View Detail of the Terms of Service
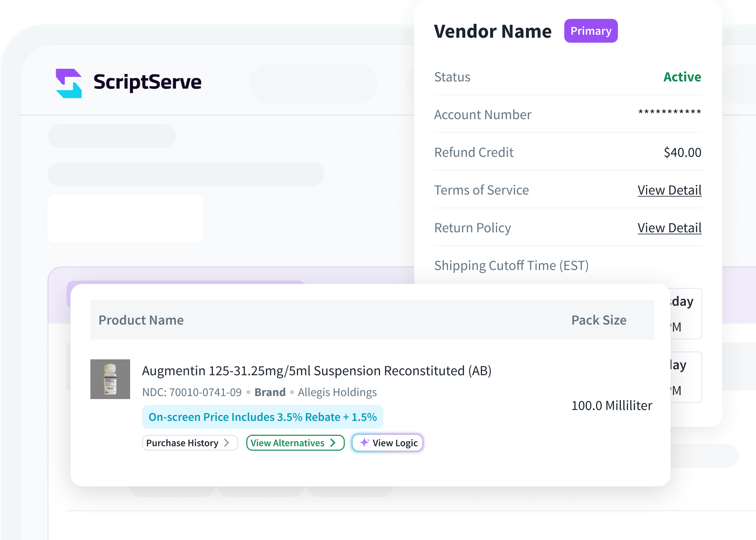The width and height of the screenshot is (756, 540). (670, 190)
